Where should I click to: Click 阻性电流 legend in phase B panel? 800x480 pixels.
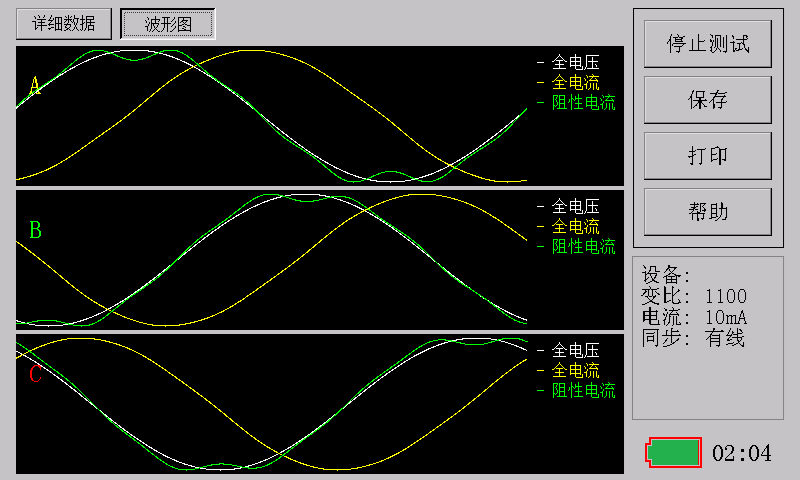[x=583, y=246]
